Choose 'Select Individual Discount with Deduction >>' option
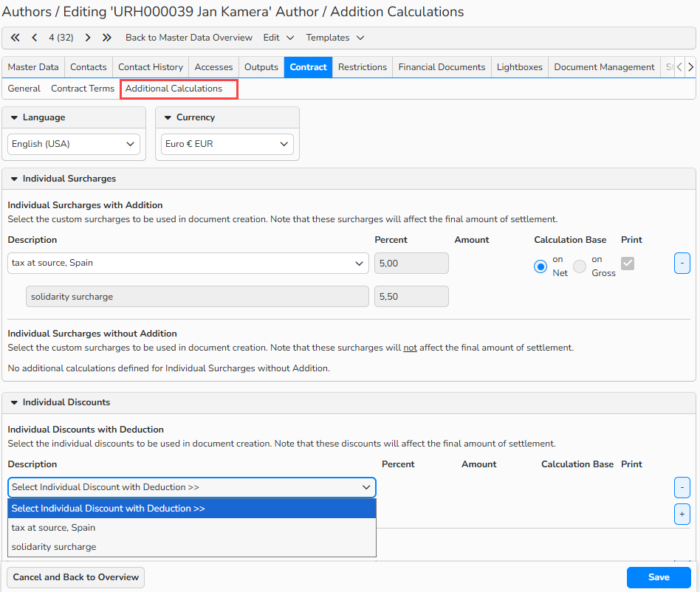Screen dimensions: 700x592 192,509
